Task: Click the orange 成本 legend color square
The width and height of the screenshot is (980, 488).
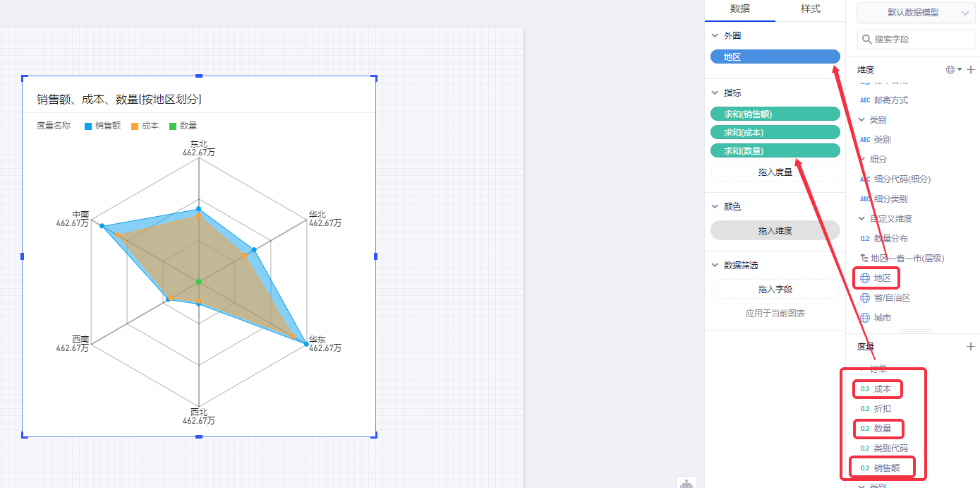Action: click(135, 126)
